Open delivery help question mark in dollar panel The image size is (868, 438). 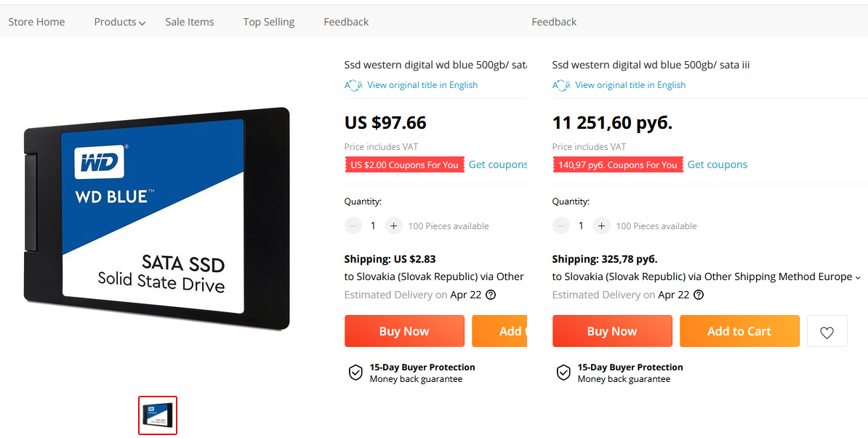491,295
